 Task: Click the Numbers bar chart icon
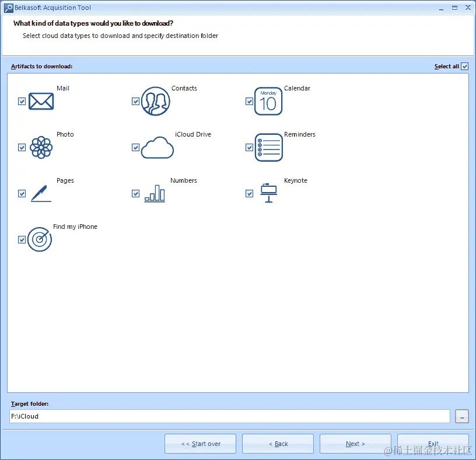(155, 194)
